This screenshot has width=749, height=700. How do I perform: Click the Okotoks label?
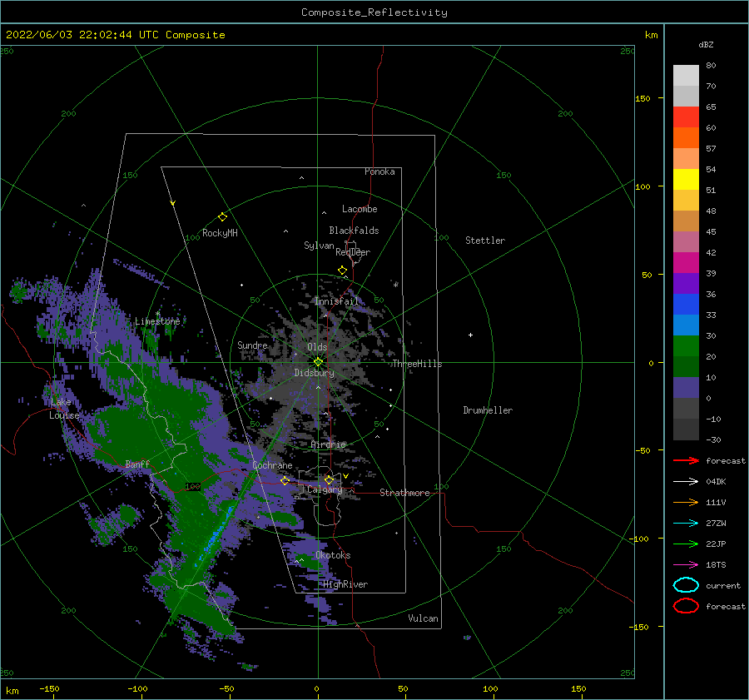333,555
